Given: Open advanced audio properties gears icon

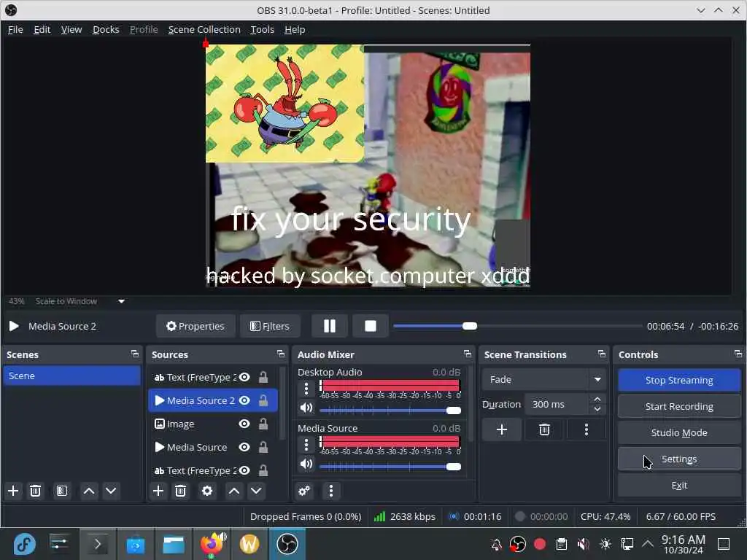Looking at the screenshot, I should point(304,491).
